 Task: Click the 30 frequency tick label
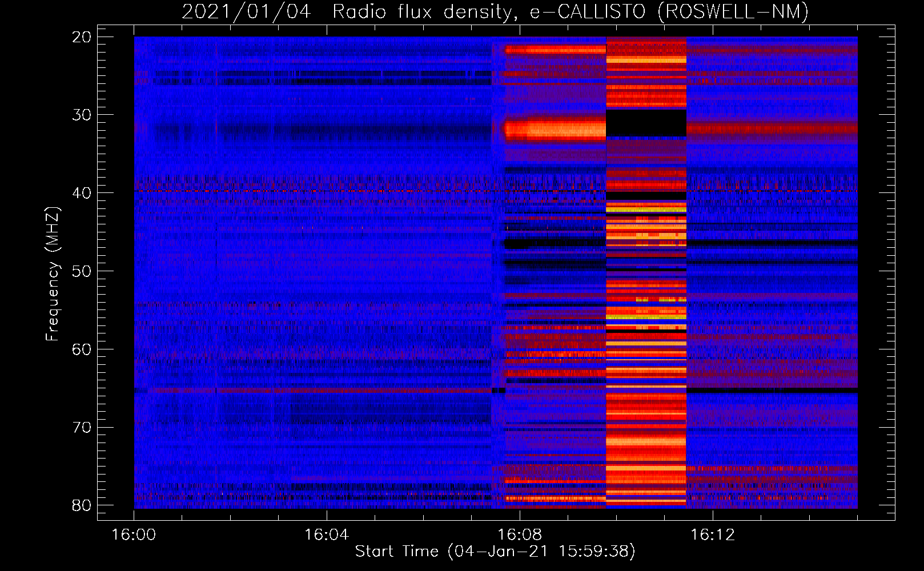tap(82, 115)
